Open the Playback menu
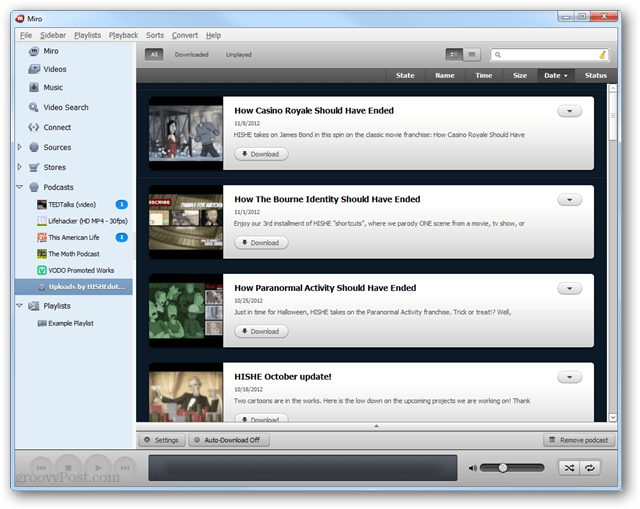This screenshot has height=509, width=640. coord(123,35)
